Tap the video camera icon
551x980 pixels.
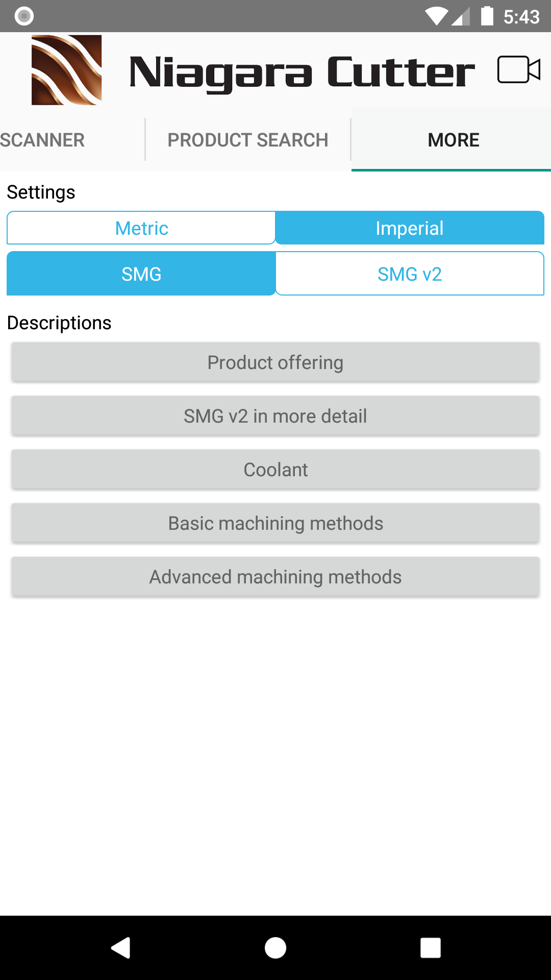tap(519, 69)
